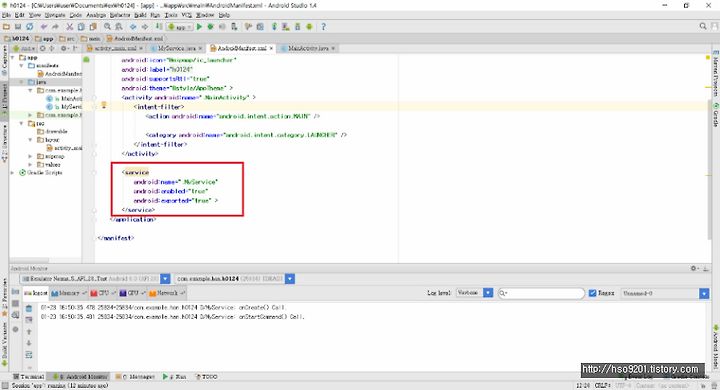Open the Tools menu
Image resolution: width=720 pixels, height=390 pixels.
[x=171, y=15]
